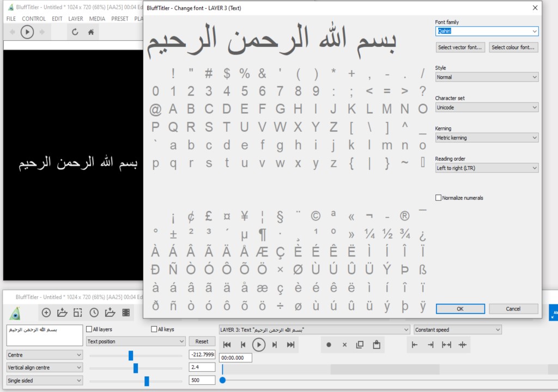Click the left-bracket arrow timeline icon
The width and height of the screenshot is (558, 392).
coord(415,345)
